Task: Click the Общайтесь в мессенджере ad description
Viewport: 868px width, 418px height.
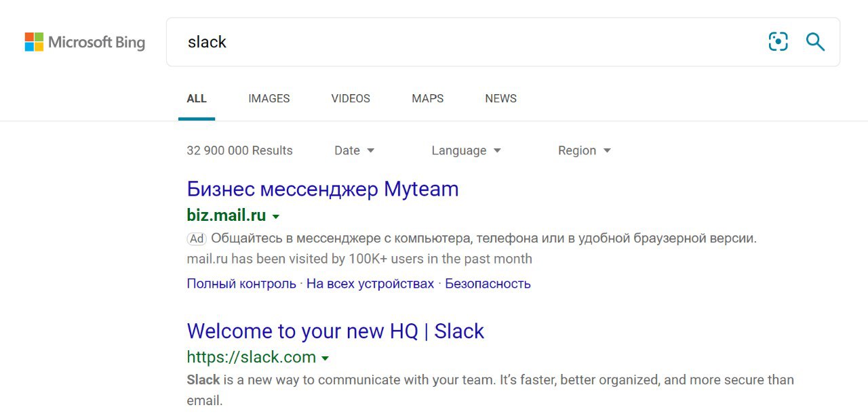Action: tap(484, 238)
